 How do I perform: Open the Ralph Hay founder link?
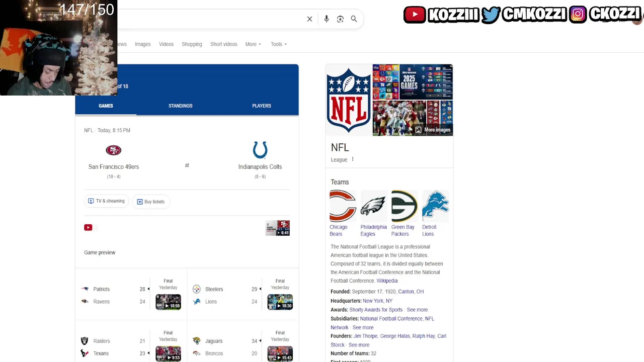click(x=424, y=336)
